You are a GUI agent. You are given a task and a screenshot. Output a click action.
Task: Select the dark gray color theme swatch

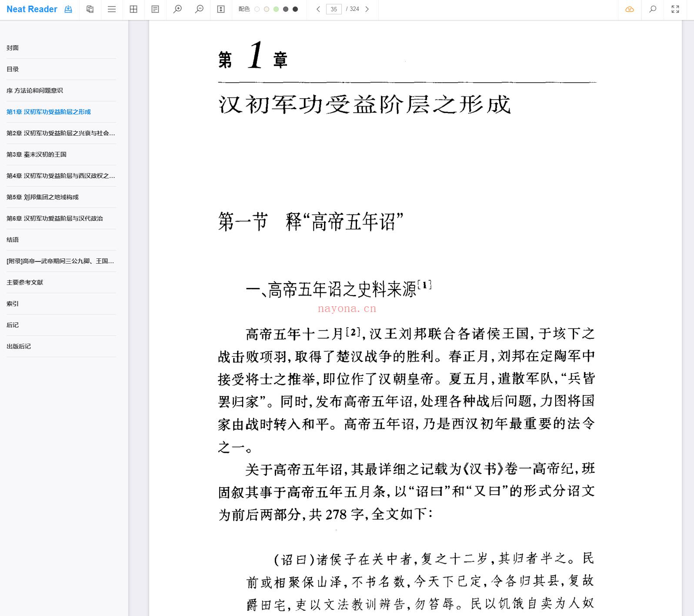286,9
